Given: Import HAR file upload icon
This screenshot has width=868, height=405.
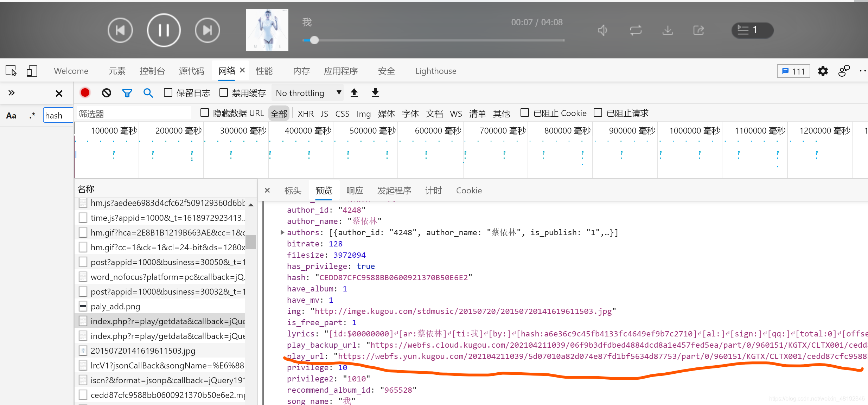Looking at the screenshot, I should coord(354,92).
